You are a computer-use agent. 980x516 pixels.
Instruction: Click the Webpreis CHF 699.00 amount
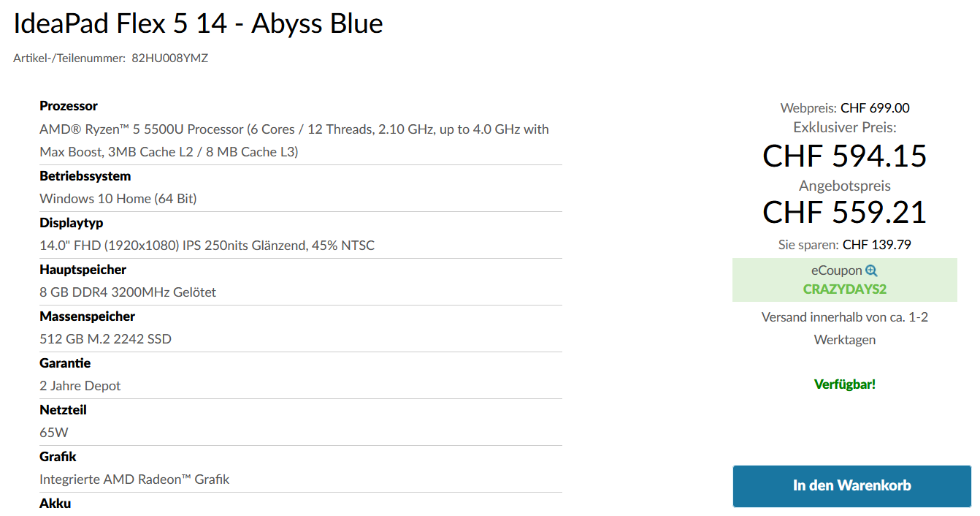pos(875,108)
